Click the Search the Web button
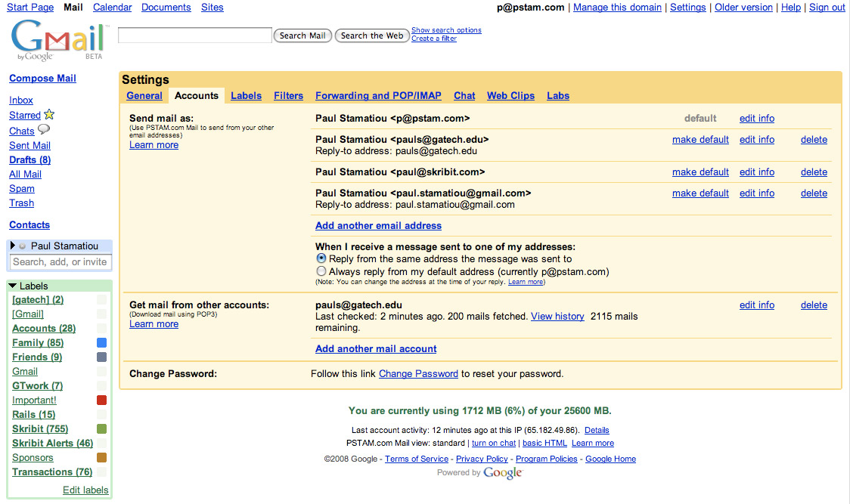The image size is (850, 504). pyautogui.click(x=372, y=36)
